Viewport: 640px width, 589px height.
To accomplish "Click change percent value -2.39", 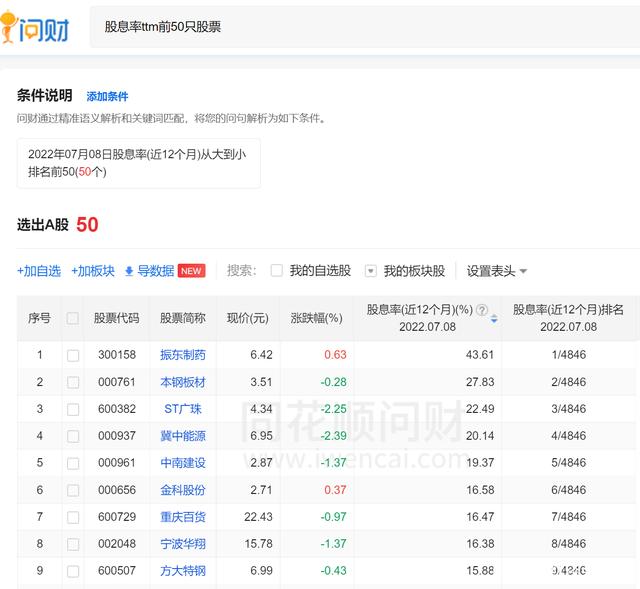I will (333, 436).
